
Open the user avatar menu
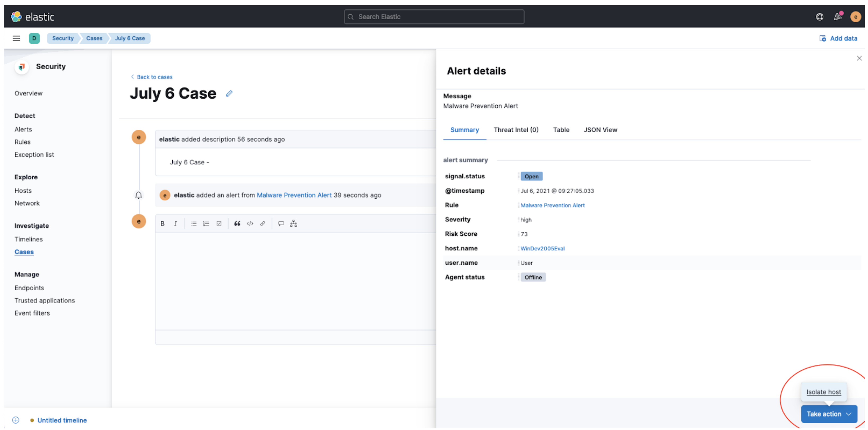[x=855, y=17]
